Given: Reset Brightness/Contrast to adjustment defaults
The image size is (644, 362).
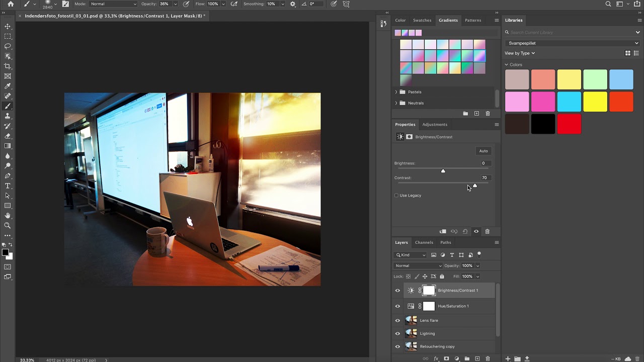Looking at the screenshot, I should tap(465, 231).
